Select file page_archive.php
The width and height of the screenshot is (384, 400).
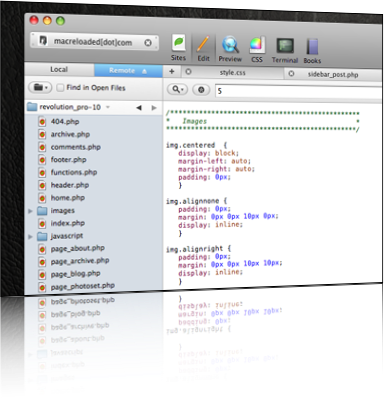click(x=80, y=261)
